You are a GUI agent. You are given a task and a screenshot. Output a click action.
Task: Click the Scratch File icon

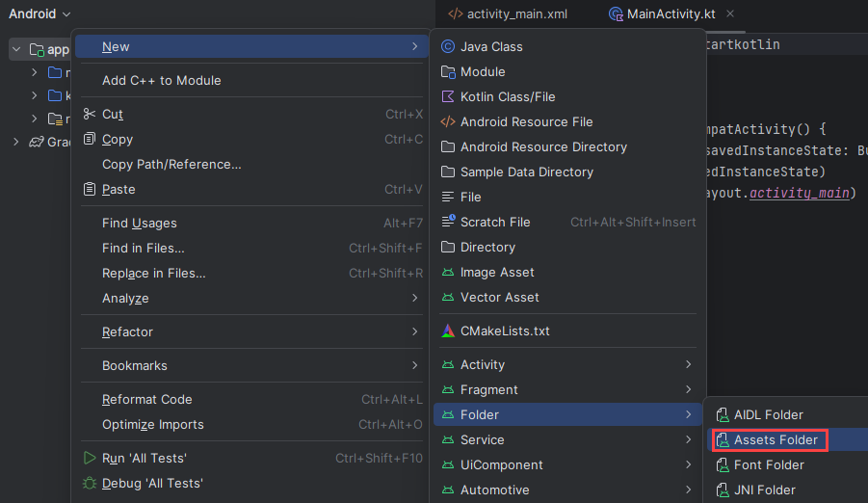tap(448, 222)
